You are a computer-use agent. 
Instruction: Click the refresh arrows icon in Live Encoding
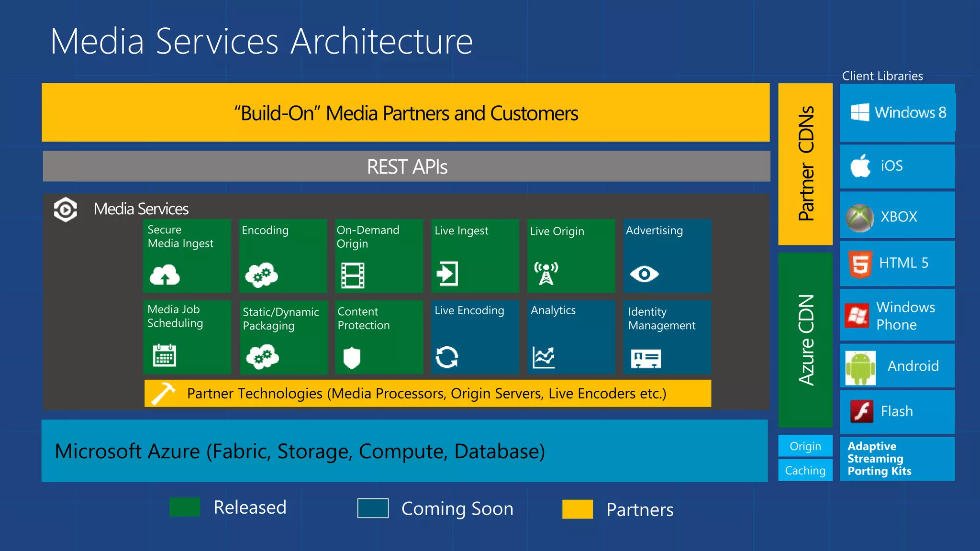(447, 357)
